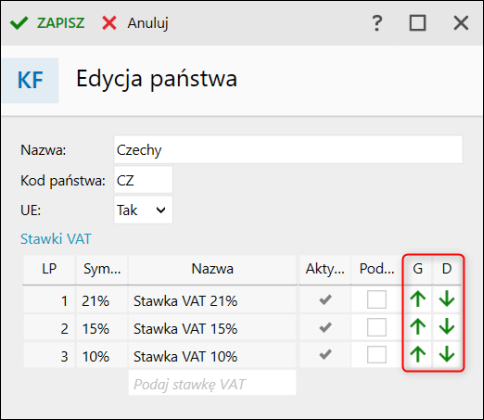Toggle the active checkmark for 21% rate
Image resolution: width=484 pixels, height=420 pixels.
click(325, 300)
